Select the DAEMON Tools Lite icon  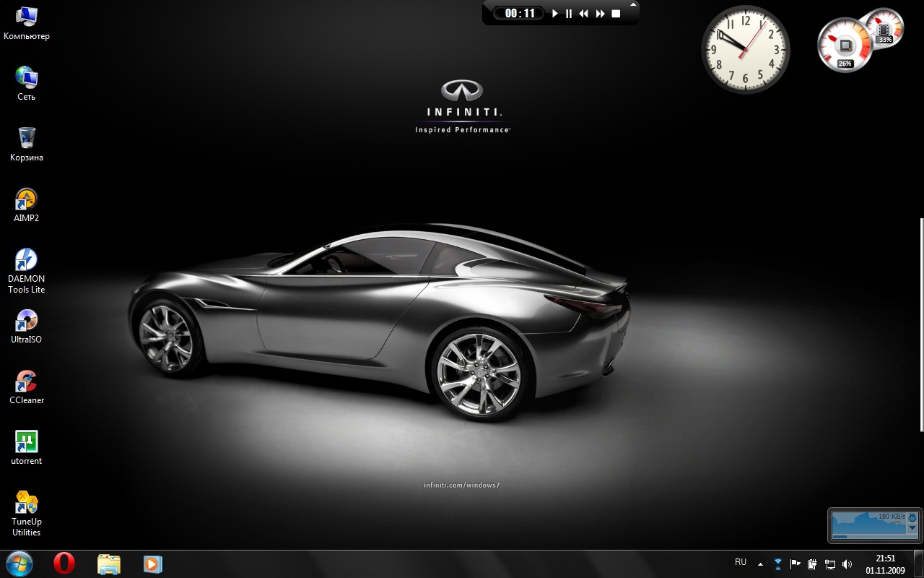point(27,260)
